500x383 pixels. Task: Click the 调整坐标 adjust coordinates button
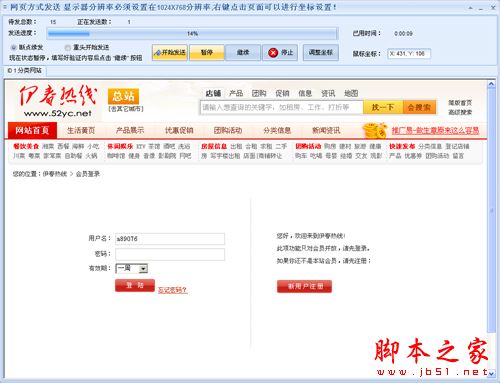click(x=321, y=53)
